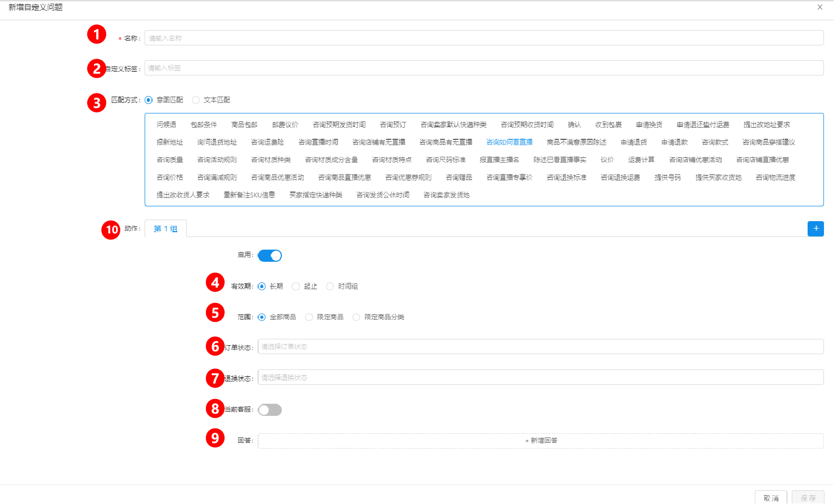Close the 新增自定义问题 dialog with X
Screen dimensions: 834x504
click(x=820, y=7)
